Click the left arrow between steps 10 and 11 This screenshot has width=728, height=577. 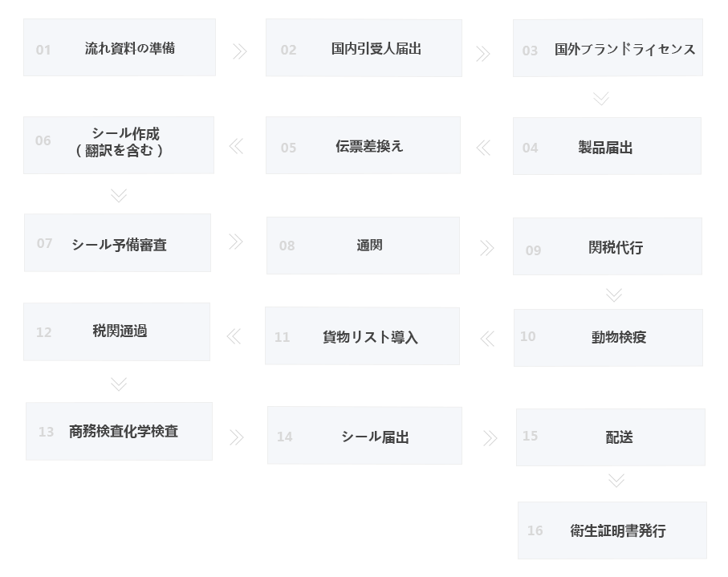tap(487, 339)
